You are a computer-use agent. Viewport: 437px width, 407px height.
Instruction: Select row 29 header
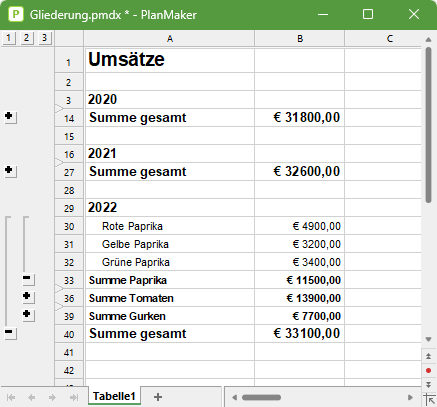pos(69,208)
